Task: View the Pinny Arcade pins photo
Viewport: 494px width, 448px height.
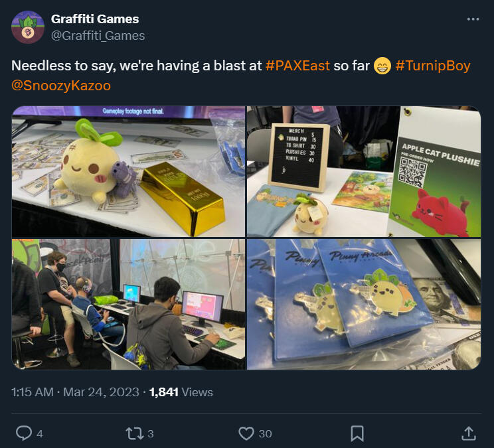Action: point(364,304)
